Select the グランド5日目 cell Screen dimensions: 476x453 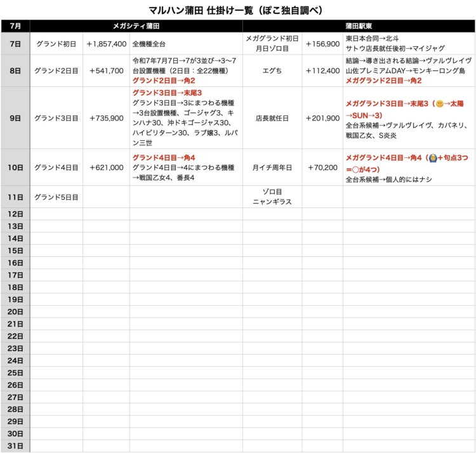[56, 197]
